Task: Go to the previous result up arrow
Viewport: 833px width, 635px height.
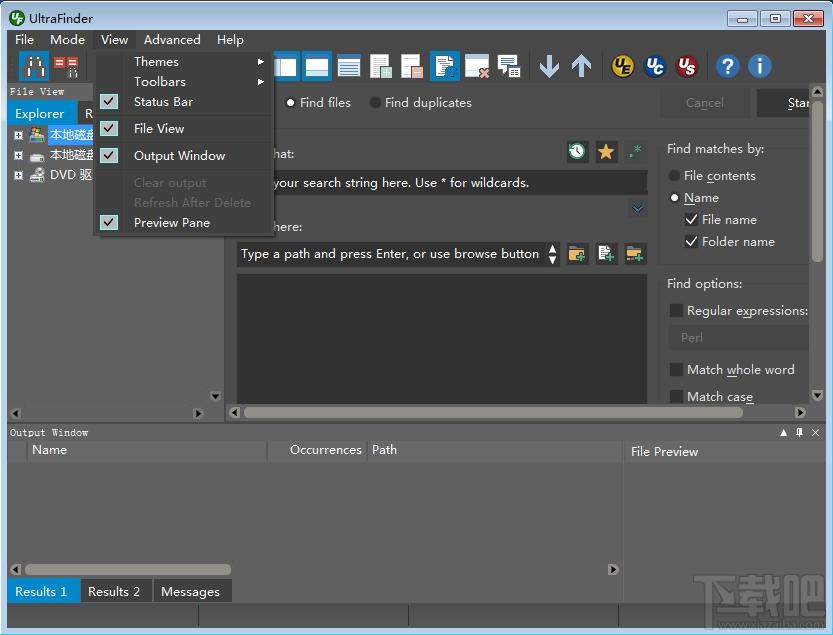Action: [581, 66]
